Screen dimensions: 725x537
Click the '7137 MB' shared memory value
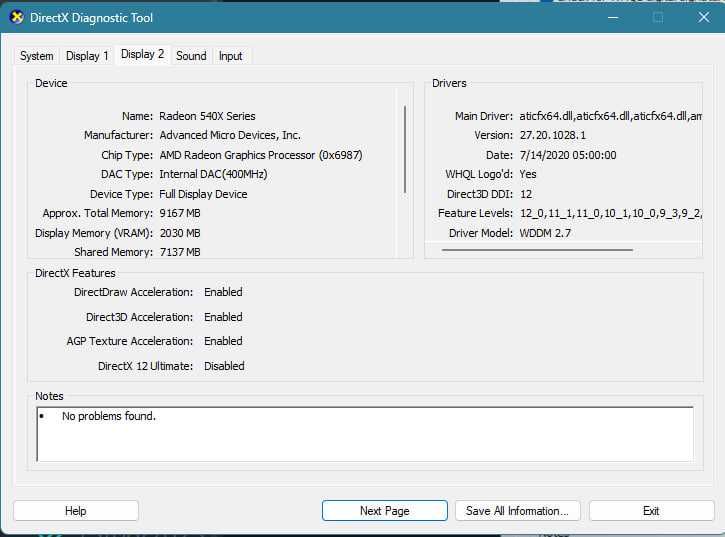click(x=180, y=252)
